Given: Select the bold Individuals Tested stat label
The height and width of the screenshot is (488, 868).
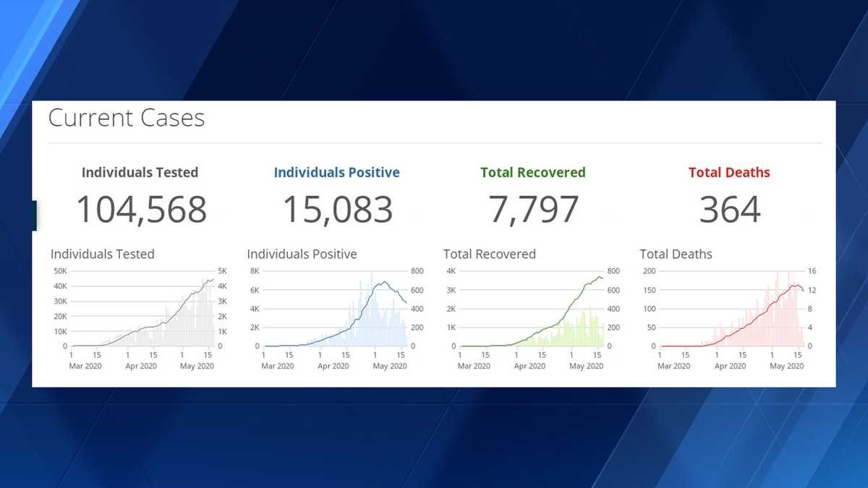Looking at the screenshot, I should coord(140,173).
